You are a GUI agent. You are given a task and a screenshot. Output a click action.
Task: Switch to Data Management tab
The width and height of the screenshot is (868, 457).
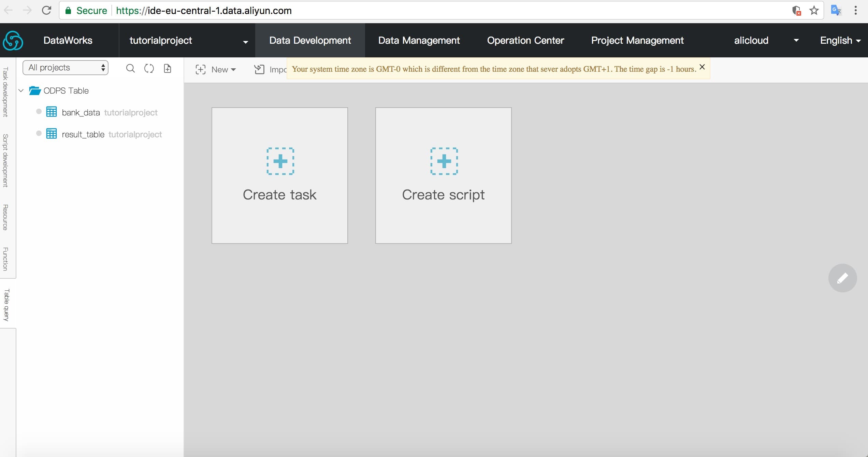(419, 40)
